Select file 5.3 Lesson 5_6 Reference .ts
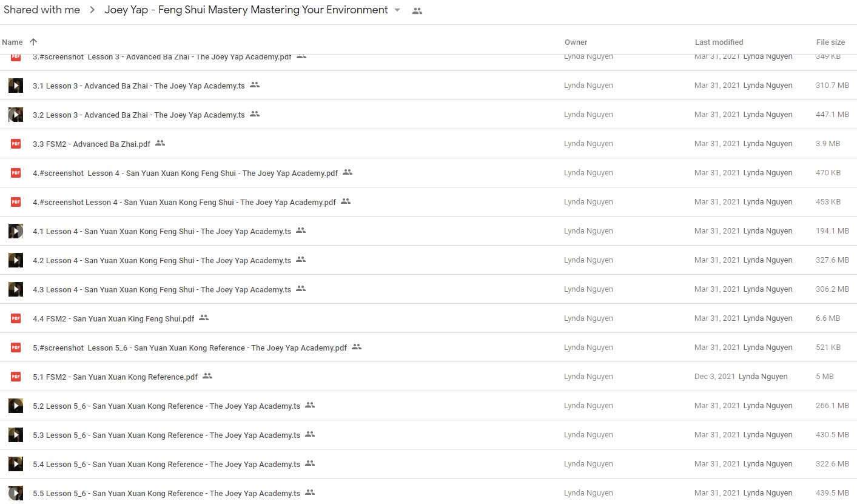Screen dimensions: 857x504 click(166, 435)
